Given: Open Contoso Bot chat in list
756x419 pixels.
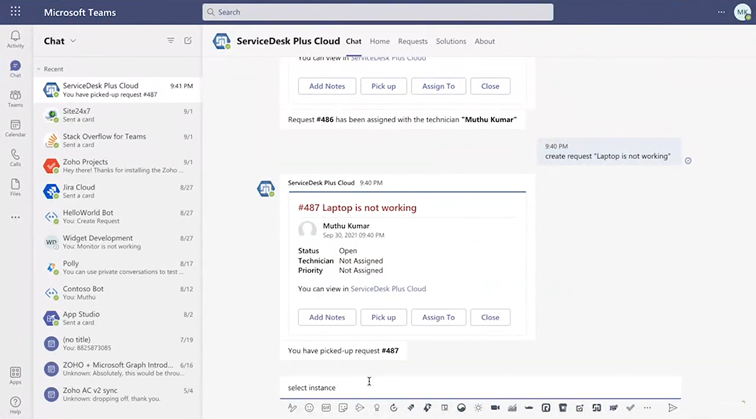Looking at the screenshot, I should point(118,293).
